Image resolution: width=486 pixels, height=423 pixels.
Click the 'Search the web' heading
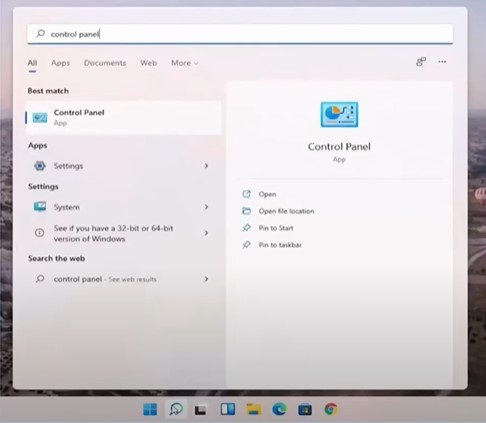(x=56, y=258)
